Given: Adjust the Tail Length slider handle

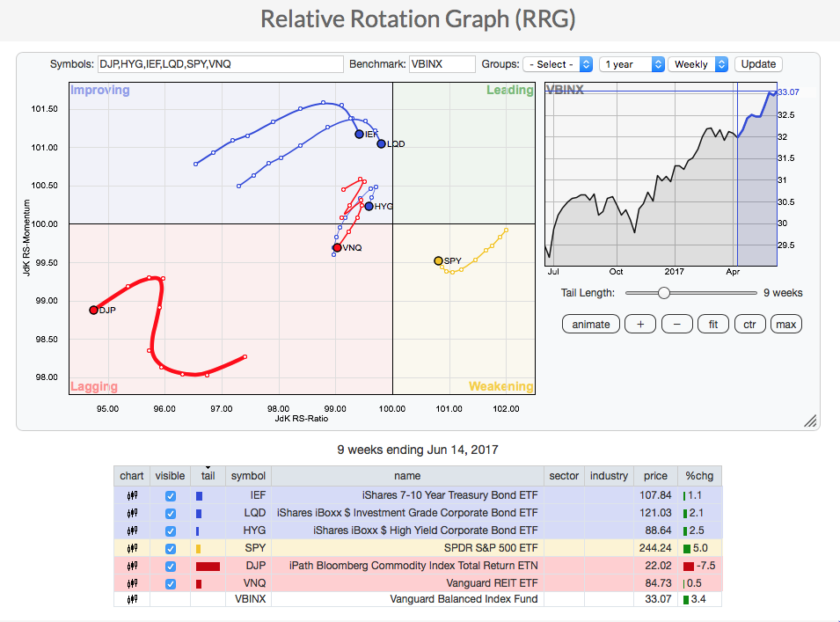Looking at the screenshot, I should click(664, 293).
